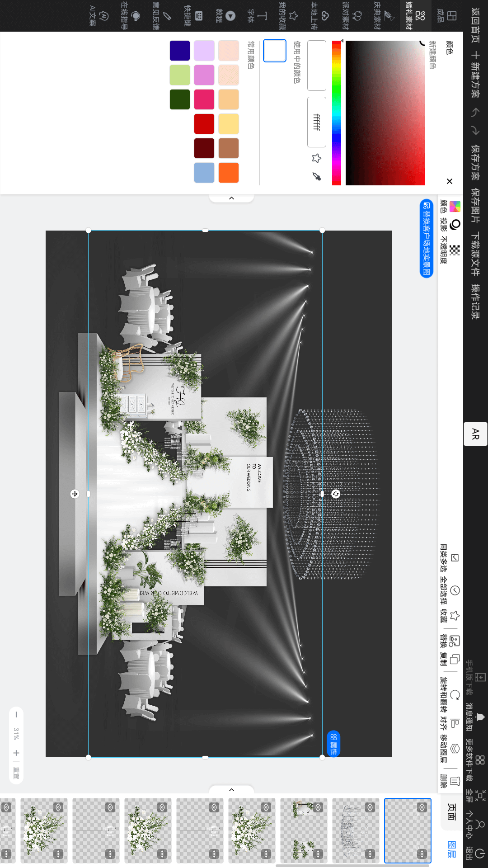Click the 删除 trash icon in the toolbar
488x868 pixels.
(454, 781)
